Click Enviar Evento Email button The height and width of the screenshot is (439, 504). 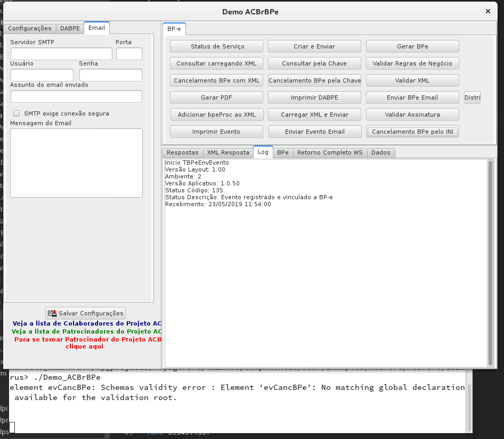314,132
